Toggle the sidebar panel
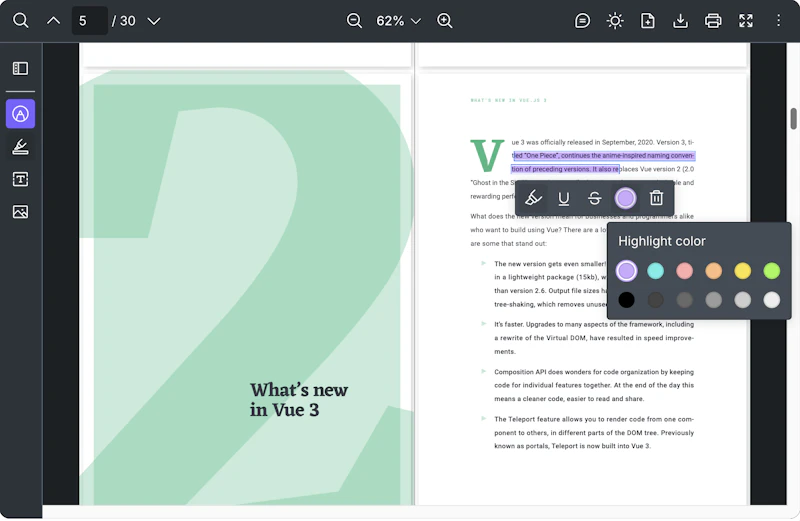Screen dimensions: 800x521 20,68
